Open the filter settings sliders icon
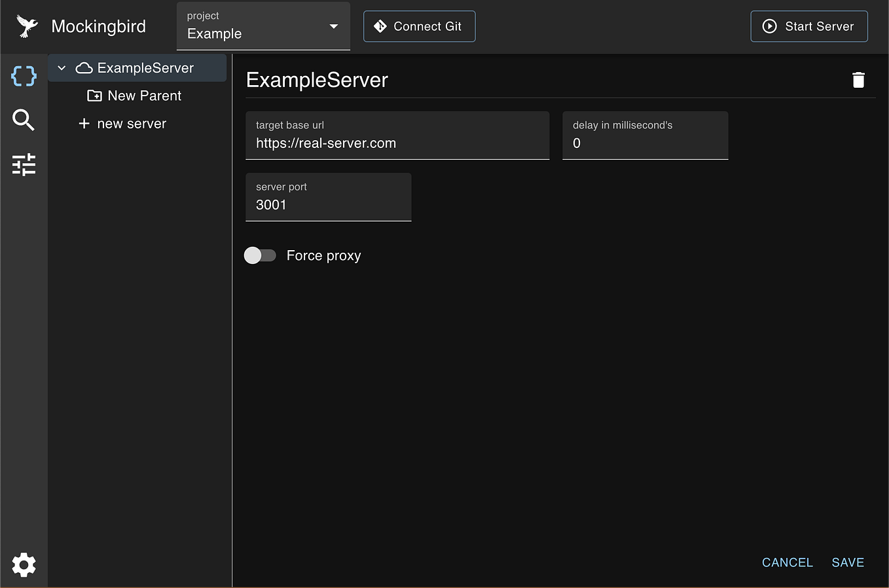Viewport: 889px width, 588px height. coord(24,165)
